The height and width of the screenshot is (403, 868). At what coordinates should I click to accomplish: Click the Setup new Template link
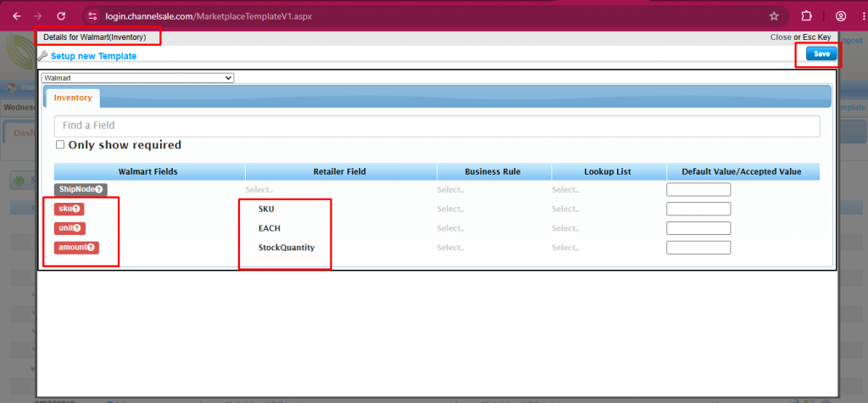(93, 56)
